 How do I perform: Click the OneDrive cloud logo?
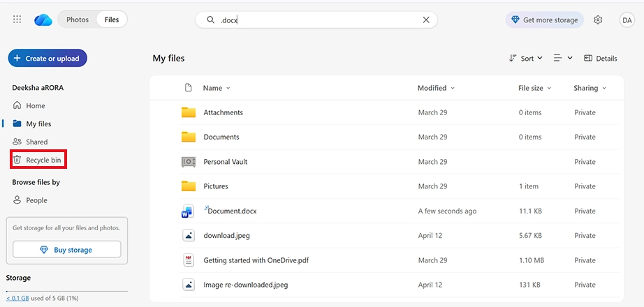coord(43,20)
